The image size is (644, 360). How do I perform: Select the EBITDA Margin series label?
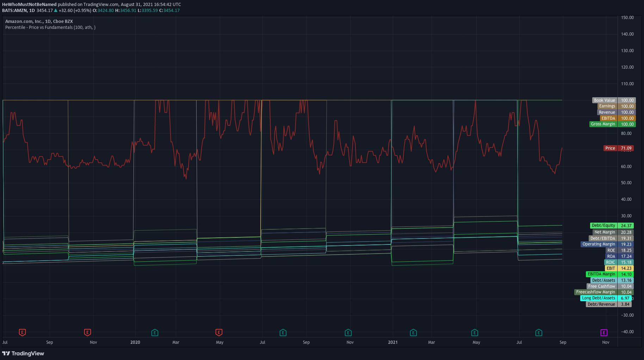pos(601,274)
